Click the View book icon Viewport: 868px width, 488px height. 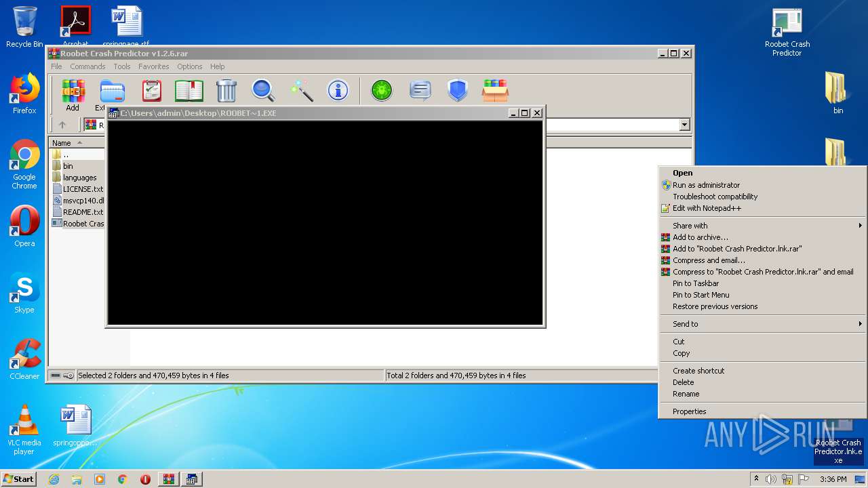tap(189, 91)
